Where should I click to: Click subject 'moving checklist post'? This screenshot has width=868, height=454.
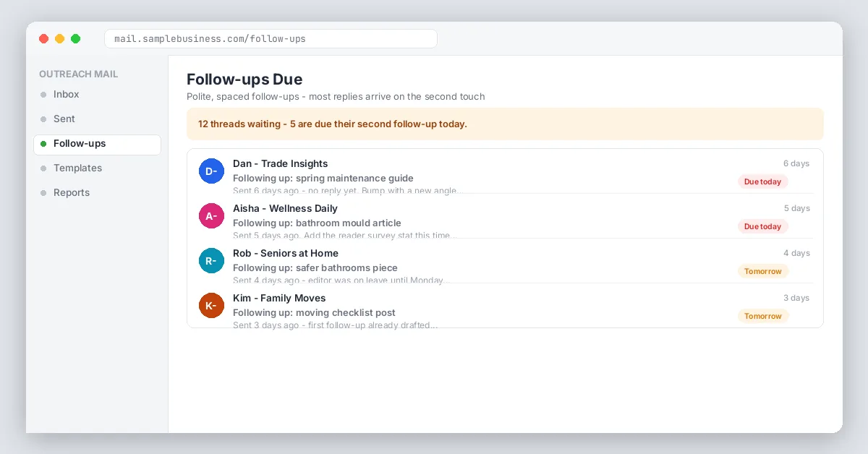pyautogui.click(x=346, y=313)
